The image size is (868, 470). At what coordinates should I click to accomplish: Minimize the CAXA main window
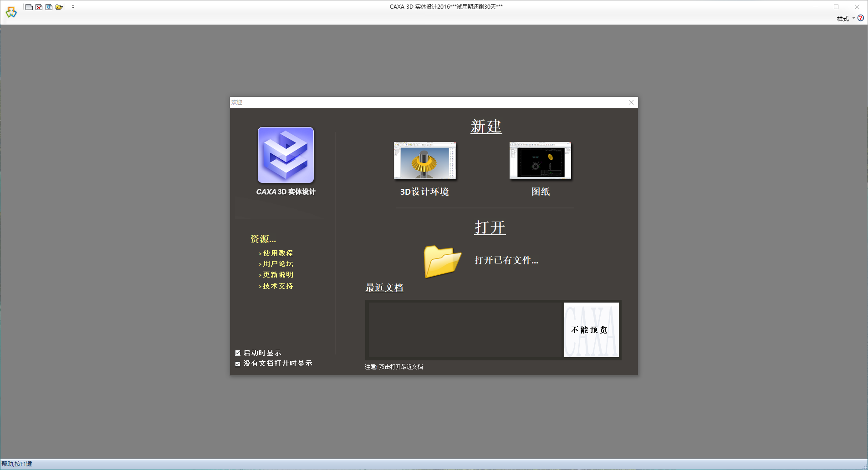(816, 7)
